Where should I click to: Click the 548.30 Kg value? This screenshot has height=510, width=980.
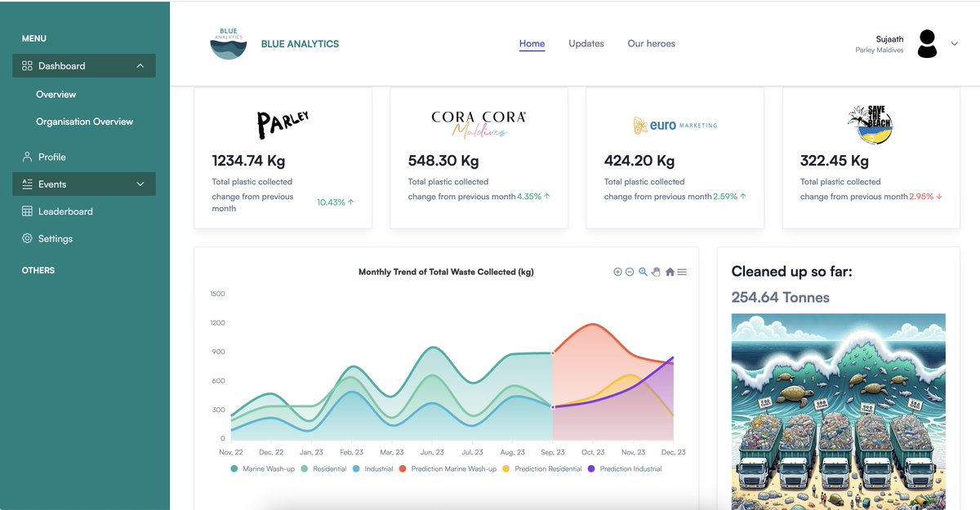point(443,161)
